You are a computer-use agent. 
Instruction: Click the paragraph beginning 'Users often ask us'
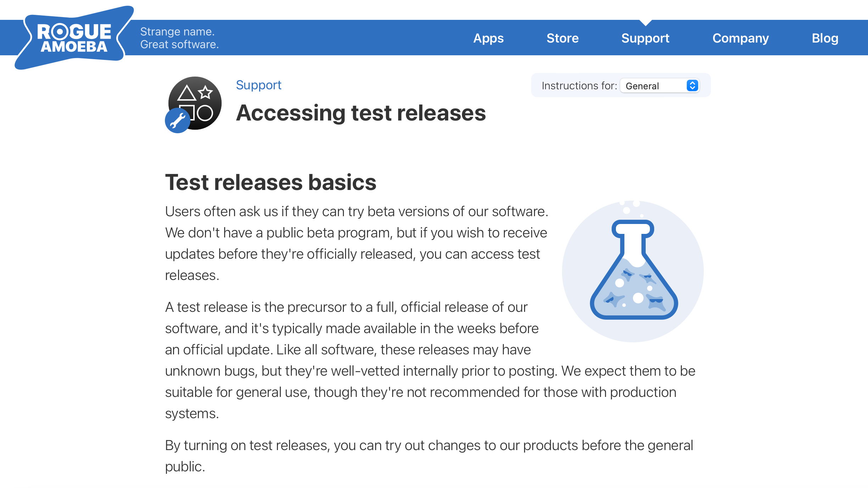pos(357,243)
